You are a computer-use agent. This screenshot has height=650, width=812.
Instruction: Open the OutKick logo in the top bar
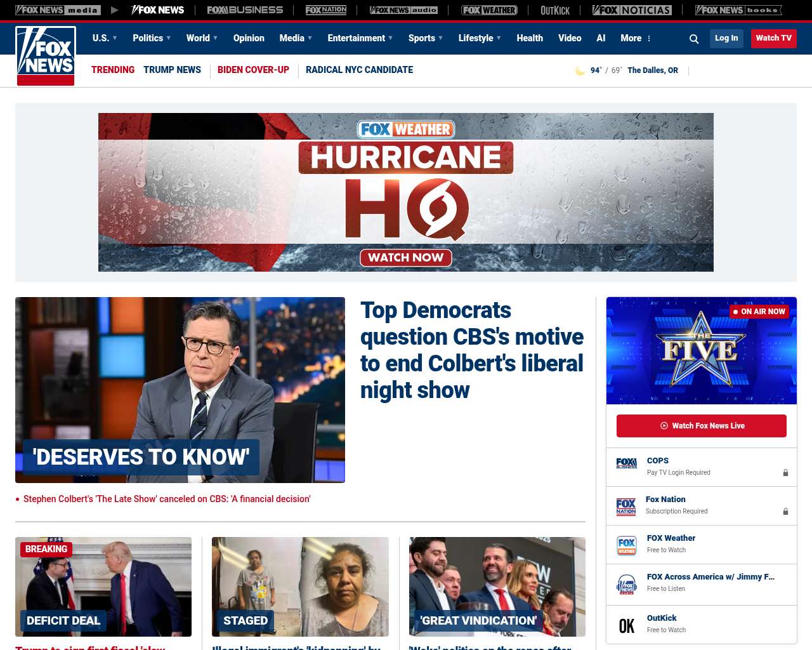tap(555, 10)
